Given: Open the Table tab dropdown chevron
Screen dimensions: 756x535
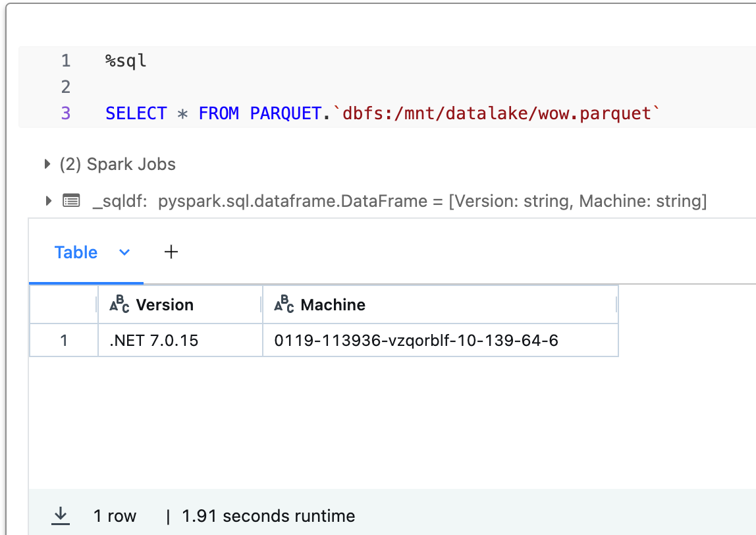Looking at the screenshot, I should (x=124, y=252).
